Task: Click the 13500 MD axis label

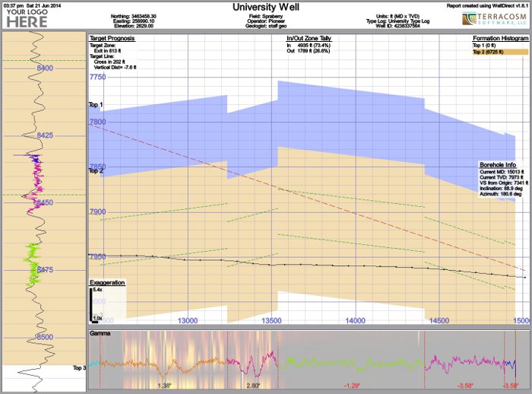Action: 271,321
